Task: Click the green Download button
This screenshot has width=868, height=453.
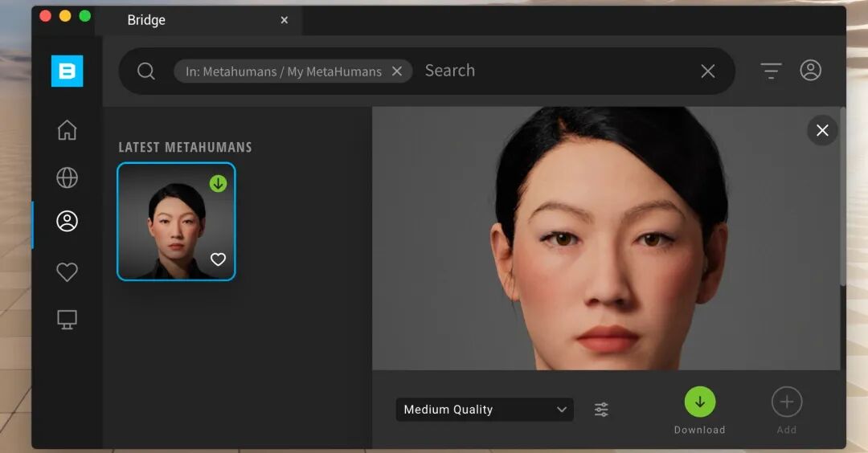Action: click(x=699, y=402)
